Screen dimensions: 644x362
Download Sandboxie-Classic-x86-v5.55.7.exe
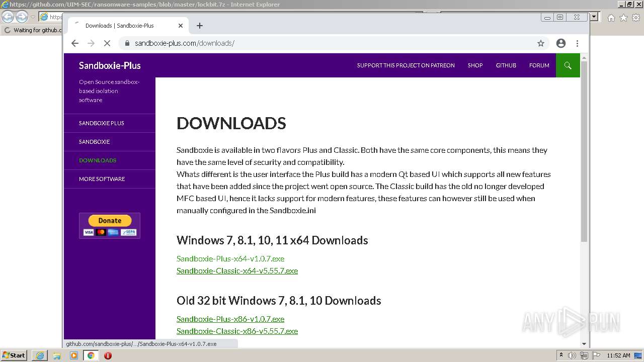pyautogui.click(x=237, y=331)
